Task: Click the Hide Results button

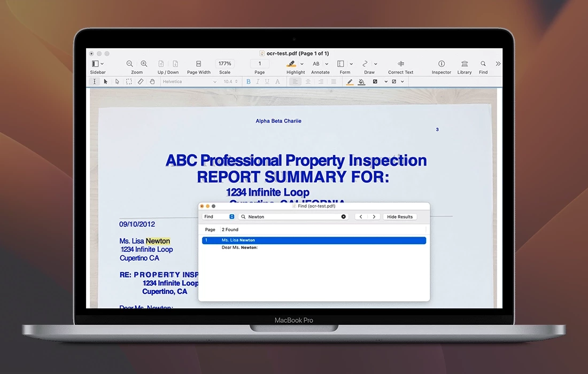Action: click(400, 217)
